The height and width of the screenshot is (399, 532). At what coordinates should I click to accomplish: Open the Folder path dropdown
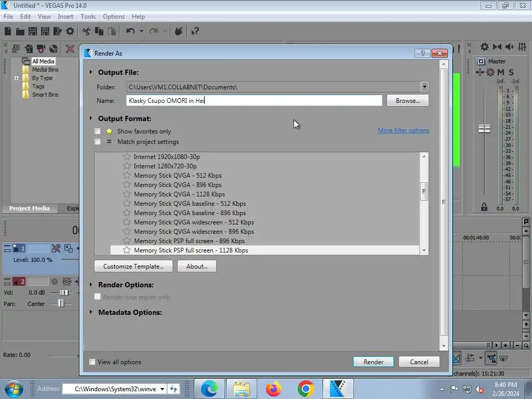point(424,87)
